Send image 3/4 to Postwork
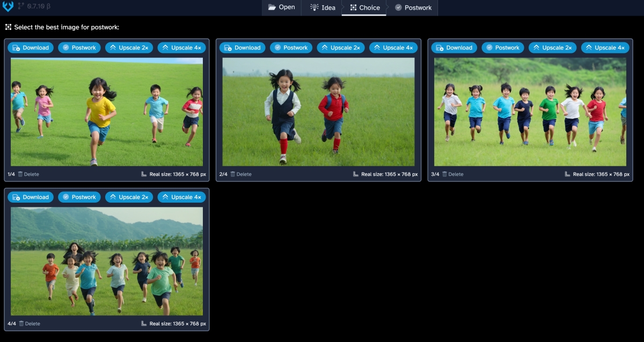 pyautogui.click(x=503, y=48)
